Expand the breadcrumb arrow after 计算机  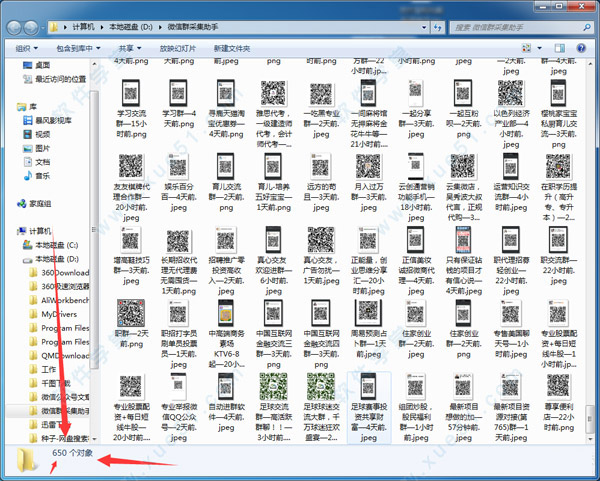point(102,27)
